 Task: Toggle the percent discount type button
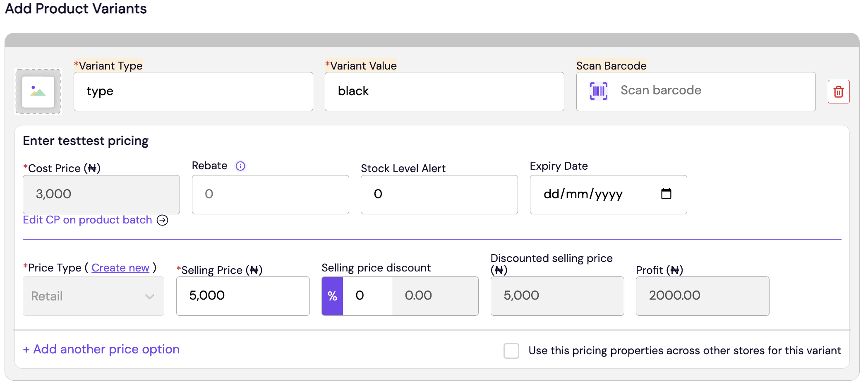coord(332,296)
